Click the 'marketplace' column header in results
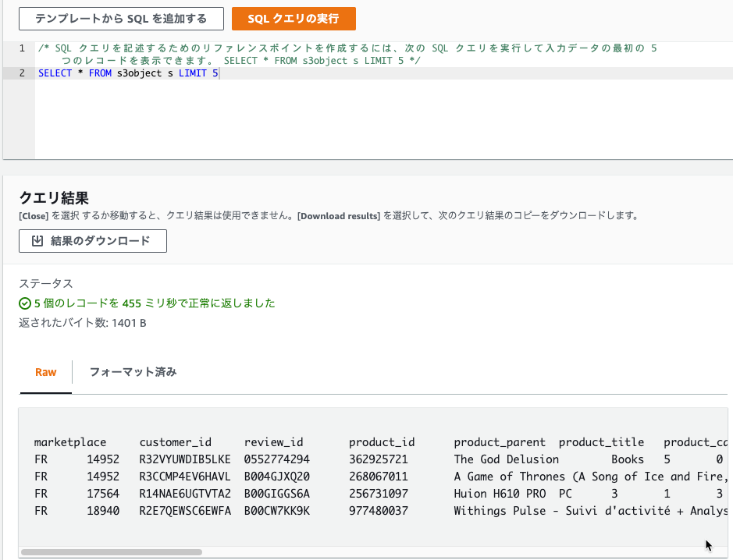 [70, 442]
